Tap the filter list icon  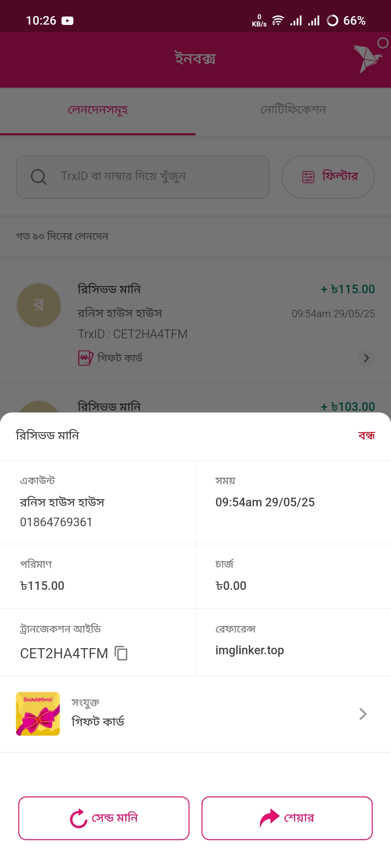pyautogui.click(x=308, y=177)
